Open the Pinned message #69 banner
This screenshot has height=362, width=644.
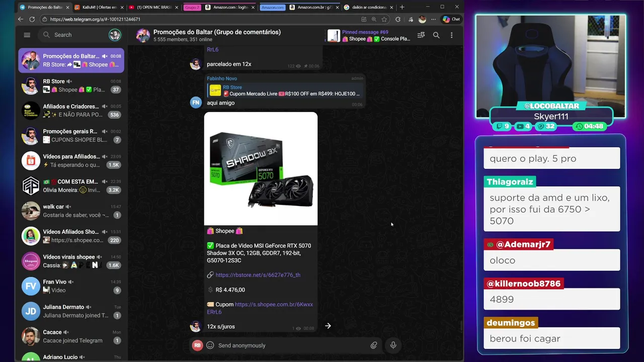click(368, 35)
